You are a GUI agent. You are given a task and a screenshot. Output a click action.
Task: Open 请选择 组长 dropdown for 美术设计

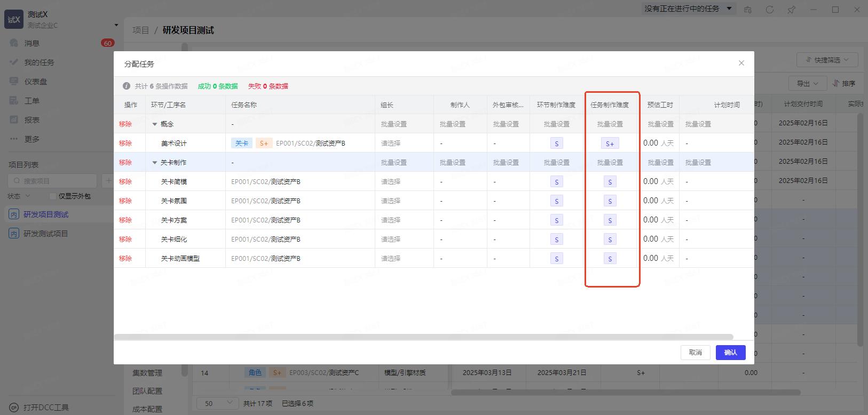391,143
